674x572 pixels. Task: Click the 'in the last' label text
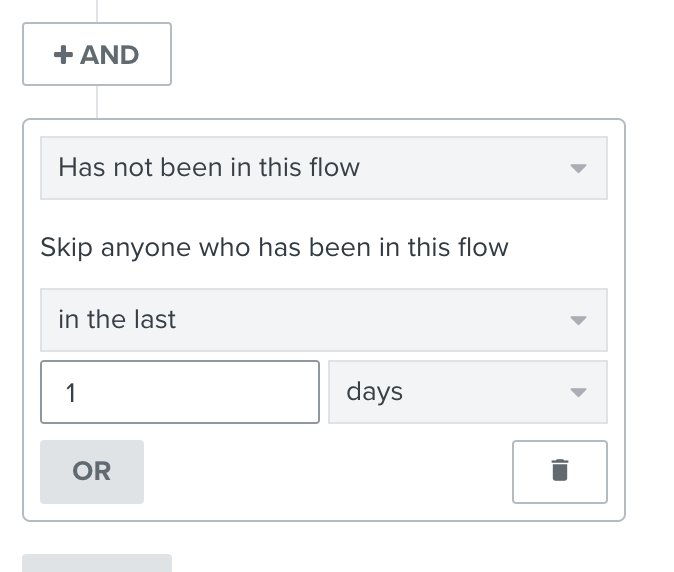117,319
